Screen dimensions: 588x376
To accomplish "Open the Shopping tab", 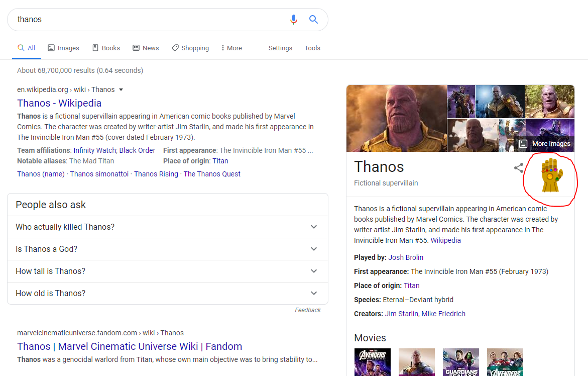I will [190, 48].
